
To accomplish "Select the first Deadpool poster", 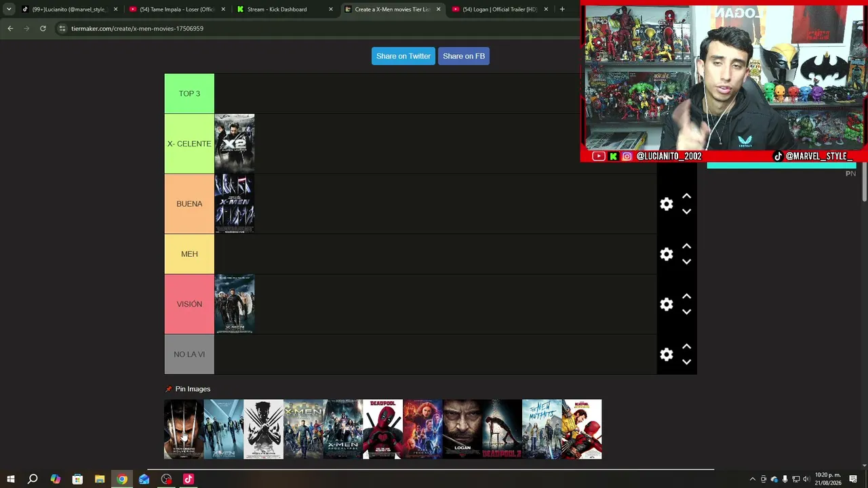I will tap(382, 430).
